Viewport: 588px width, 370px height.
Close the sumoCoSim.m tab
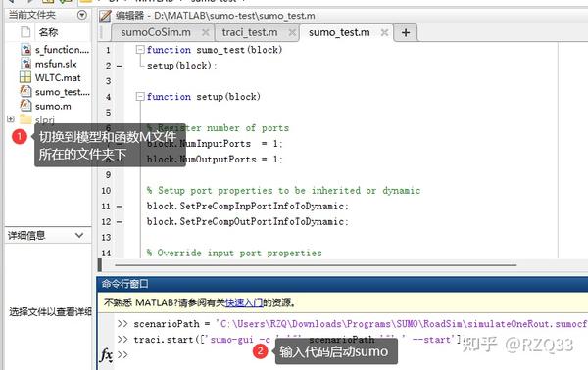click(x=206, y=33)
